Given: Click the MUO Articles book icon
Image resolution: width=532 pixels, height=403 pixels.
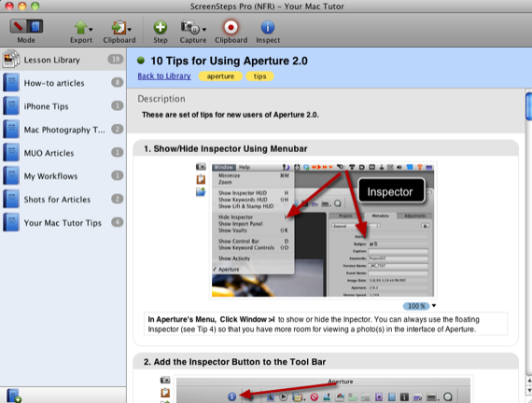Looking at the screenshot, I should 11,152.
